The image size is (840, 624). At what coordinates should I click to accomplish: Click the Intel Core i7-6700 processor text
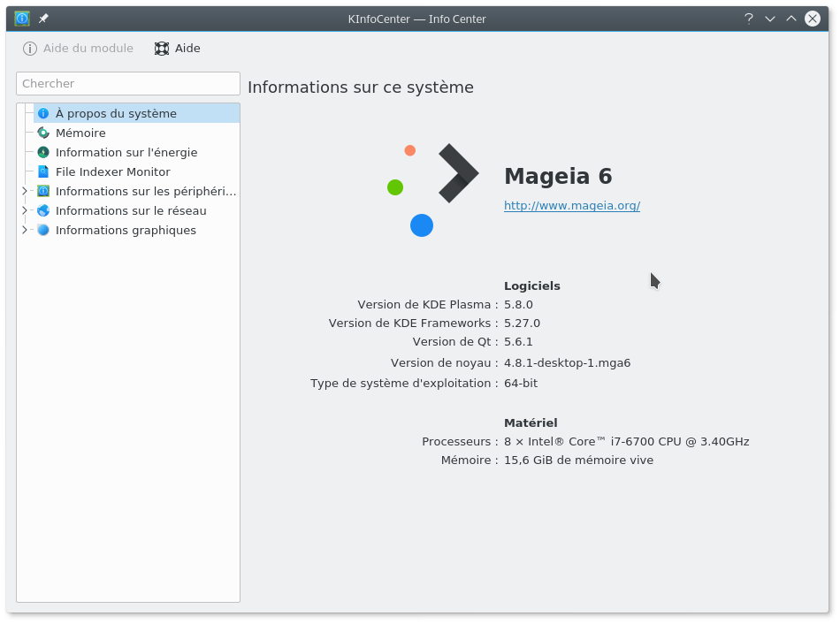tap(627, 442)
